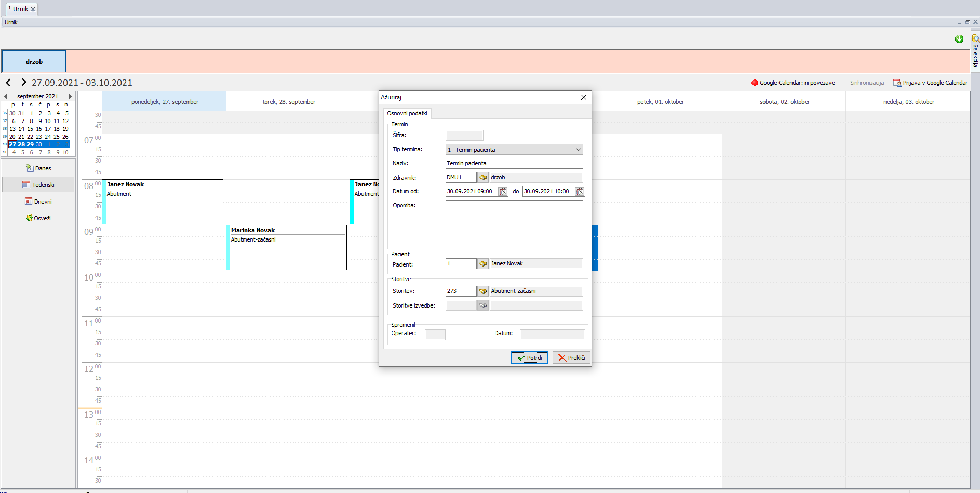980x493 pixels.
Task: Click into the Opomba notes box
Action: 514,223
